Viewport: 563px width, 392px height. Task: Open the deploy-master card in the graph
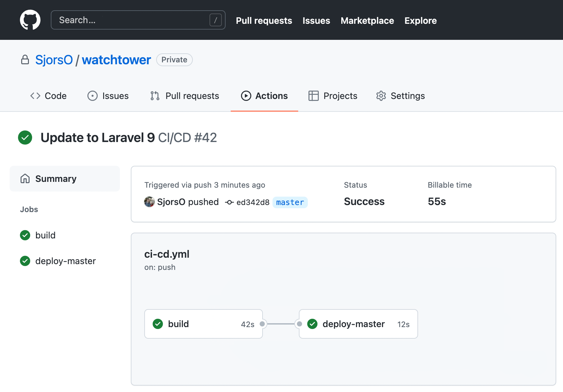point(358,324)
